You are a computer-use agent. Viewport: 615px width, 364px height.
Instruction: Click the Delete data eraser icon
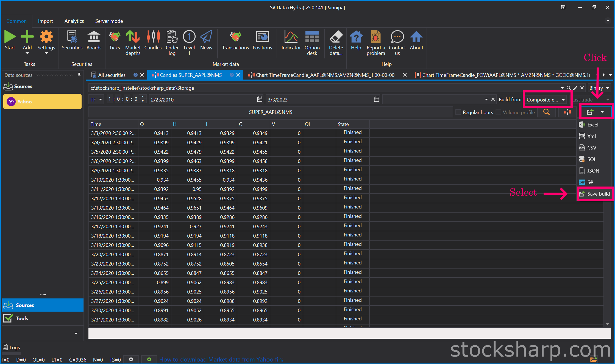click(336, 37)
